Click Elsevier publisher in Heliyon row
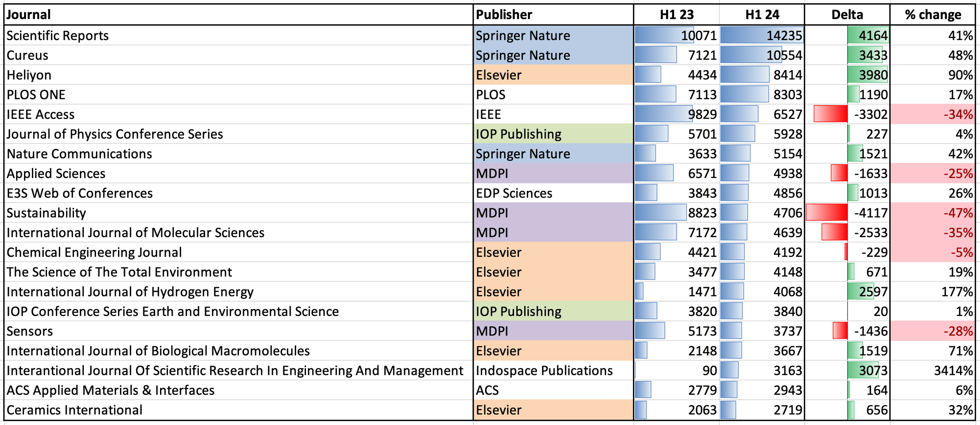Image resolution: width=980 pixels, height=425 pixels. pyautogui.click(x=553, y=75)
